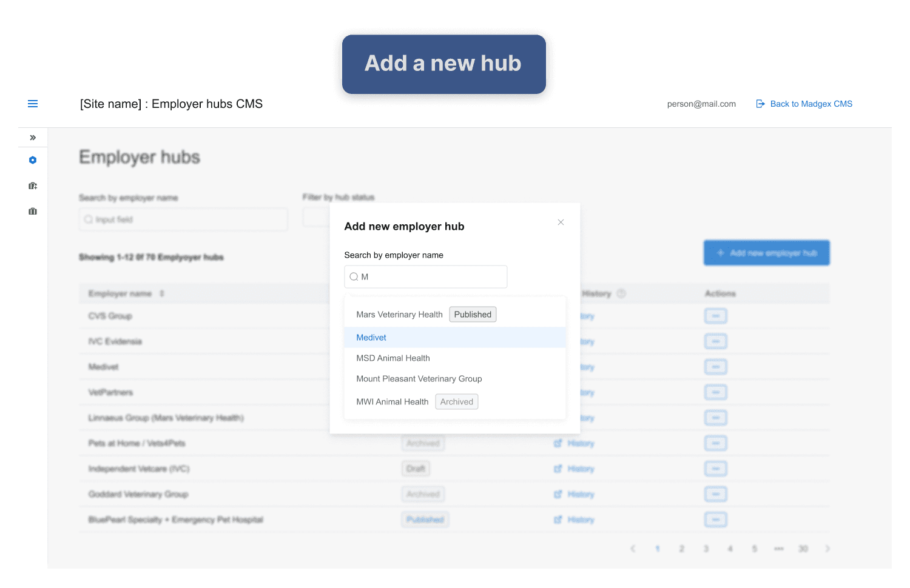Go to page 5 in pagination
910x588 pixels.
click(x=755, y=549)
